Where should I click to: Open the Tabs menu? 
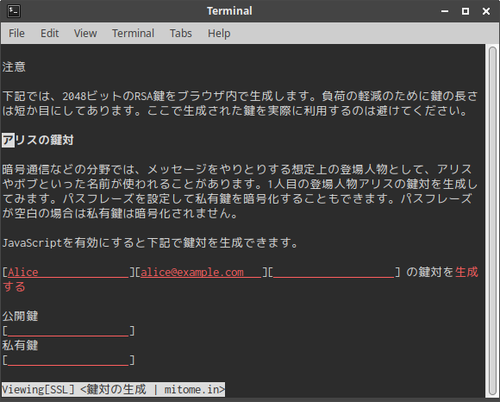(181, 33)
